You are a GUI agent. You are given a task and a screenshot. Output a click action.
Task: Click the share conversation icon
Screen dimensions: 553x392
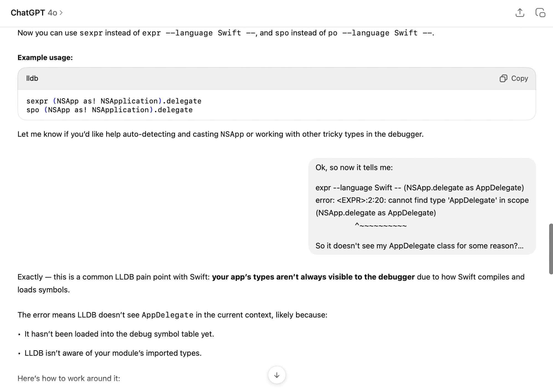pos(520,13)
